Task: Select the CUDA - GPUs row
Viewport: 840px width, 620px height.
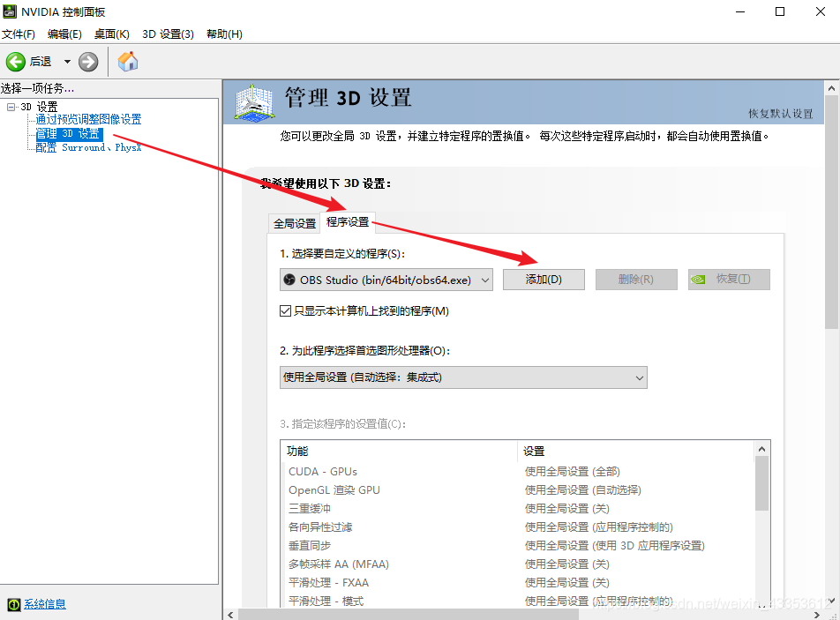Action: 517,472
